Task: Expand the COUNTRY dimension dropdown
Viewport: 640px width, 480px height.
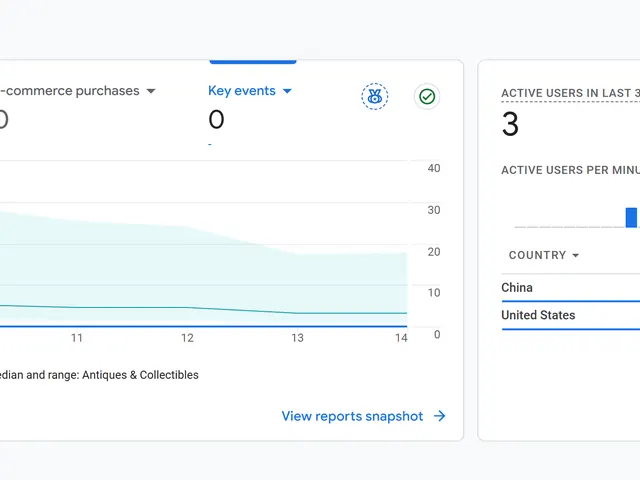Action: point(544,255)
